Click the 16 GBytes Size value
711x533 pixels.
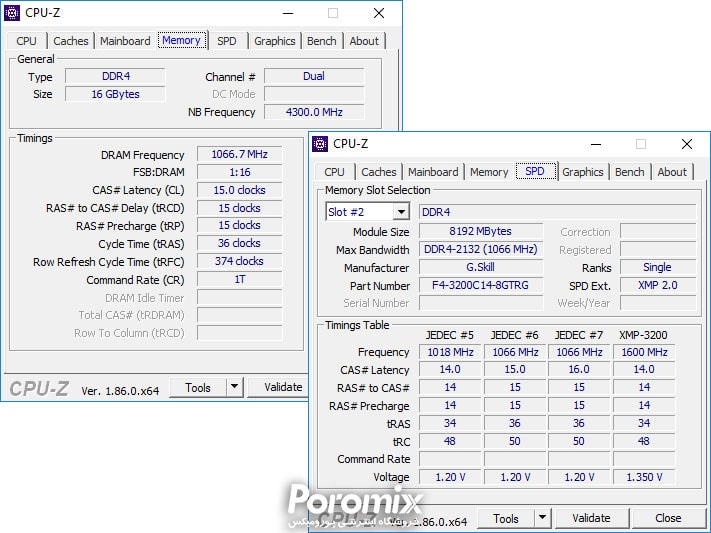[x=116, y=94]
